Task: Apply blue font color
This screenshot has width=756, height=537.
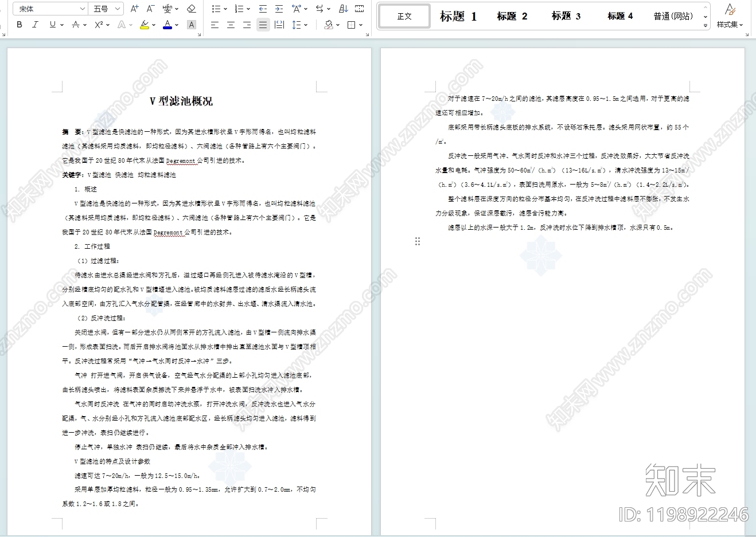Action: point(167,25)
